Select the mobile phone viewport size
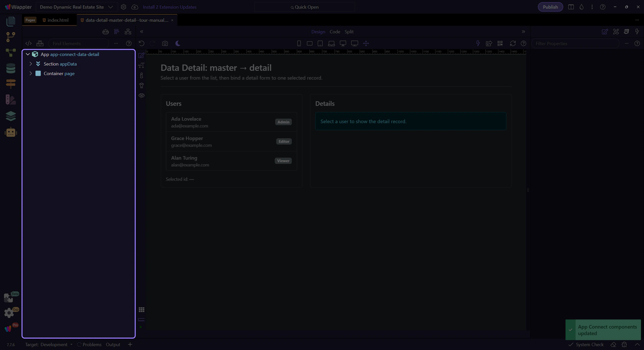644x350 pixels. [x=299, y=44]
